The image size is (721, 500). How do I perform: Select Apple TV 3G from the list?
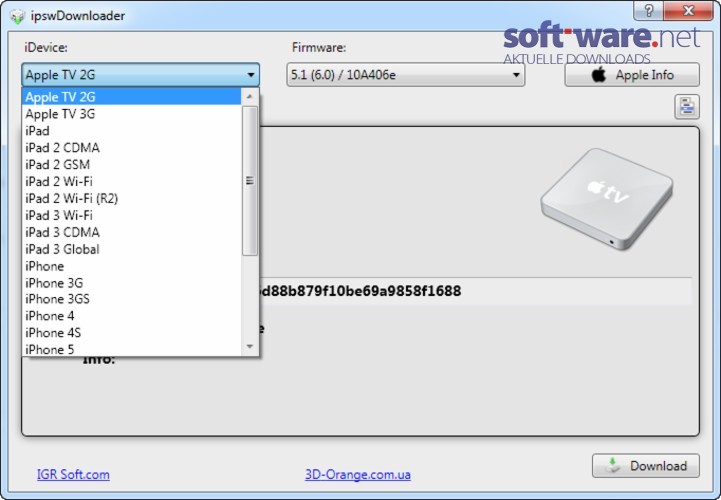click(x=132, y=114)
